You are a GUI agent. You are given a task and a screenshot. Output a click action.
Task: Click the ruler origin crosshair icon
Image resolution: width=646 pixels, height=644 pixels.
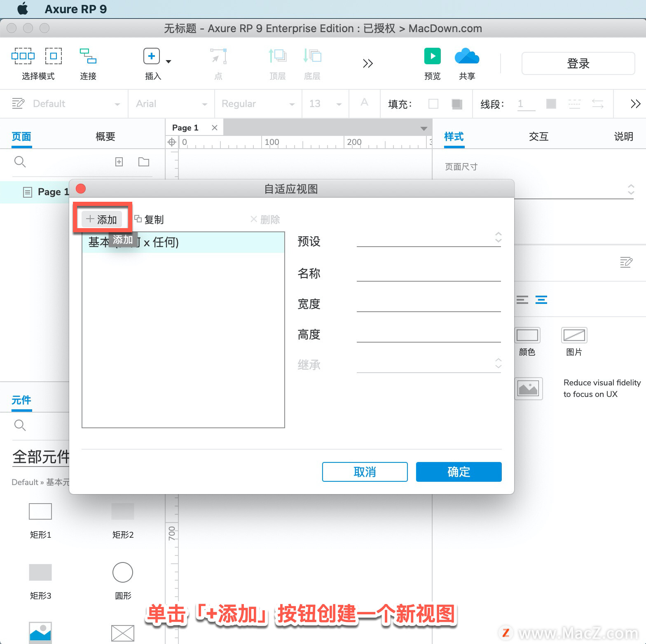[172, 142]
